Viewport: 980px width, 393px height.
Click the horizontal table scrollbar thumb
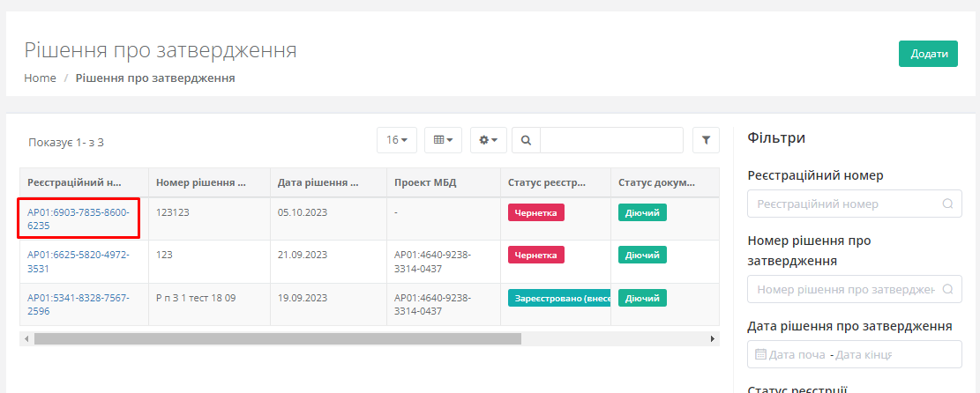pyautogui.click(x=278, y=338)
